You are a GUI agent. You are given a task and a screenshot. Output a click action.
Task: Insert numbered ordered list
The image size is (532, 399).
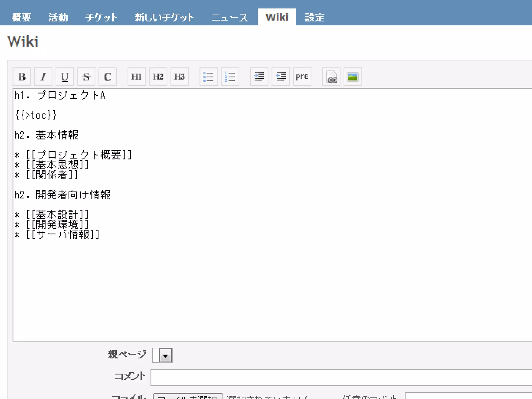coord(230,77)
